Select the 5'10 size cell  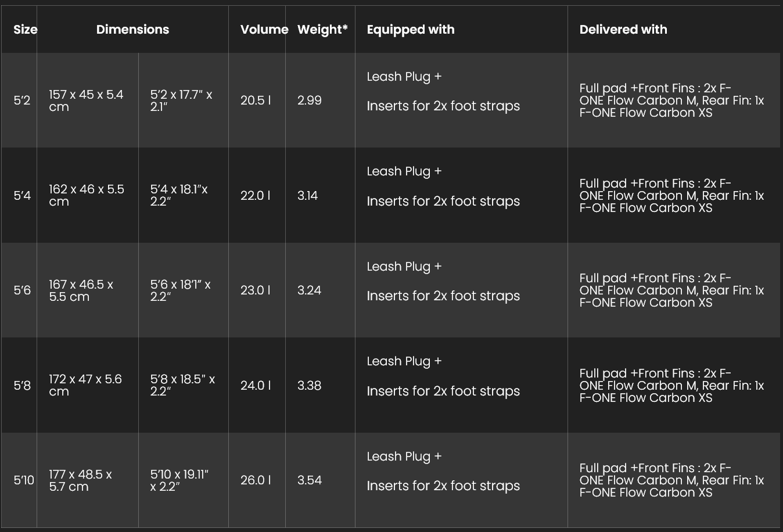coord(24,480)
